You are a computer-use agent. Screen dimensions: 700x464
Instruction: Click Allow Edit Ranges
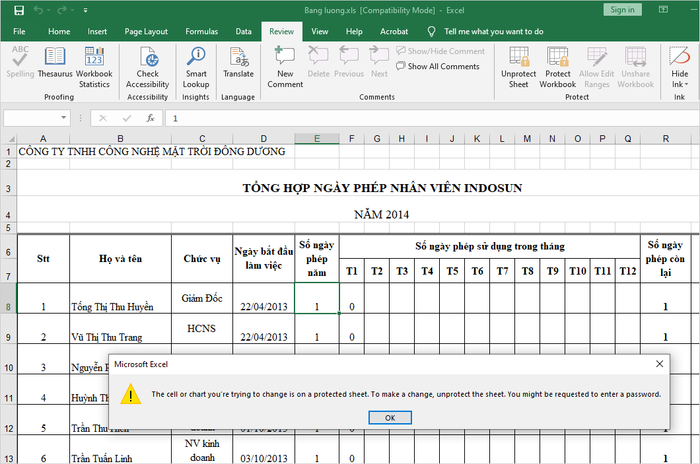[x=596, y=67]
